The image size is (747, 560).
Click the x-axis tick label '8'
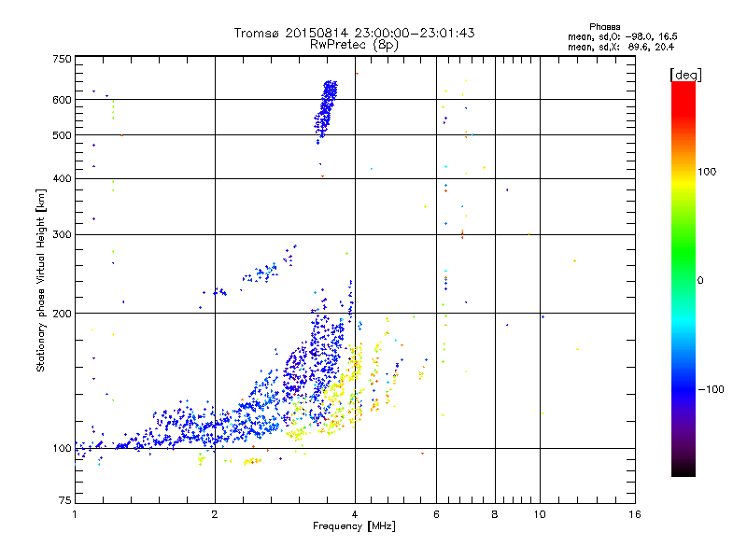(495, 514)
